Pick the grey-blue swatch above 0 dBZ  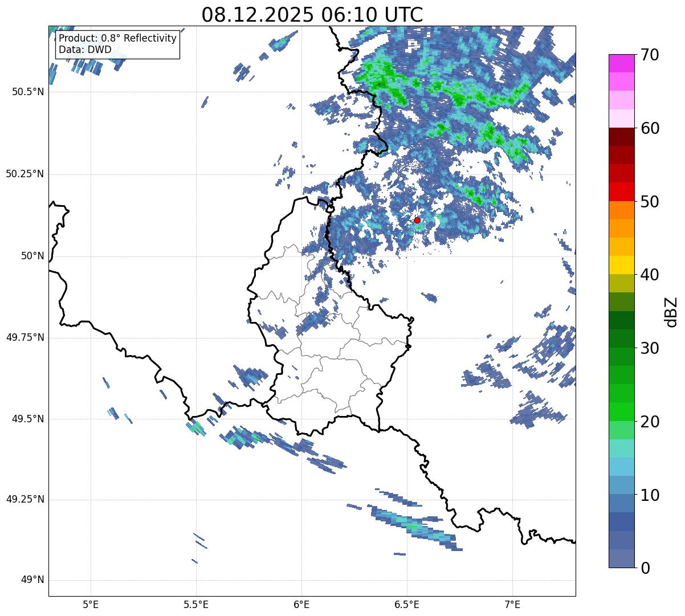(x=621, y=558)
